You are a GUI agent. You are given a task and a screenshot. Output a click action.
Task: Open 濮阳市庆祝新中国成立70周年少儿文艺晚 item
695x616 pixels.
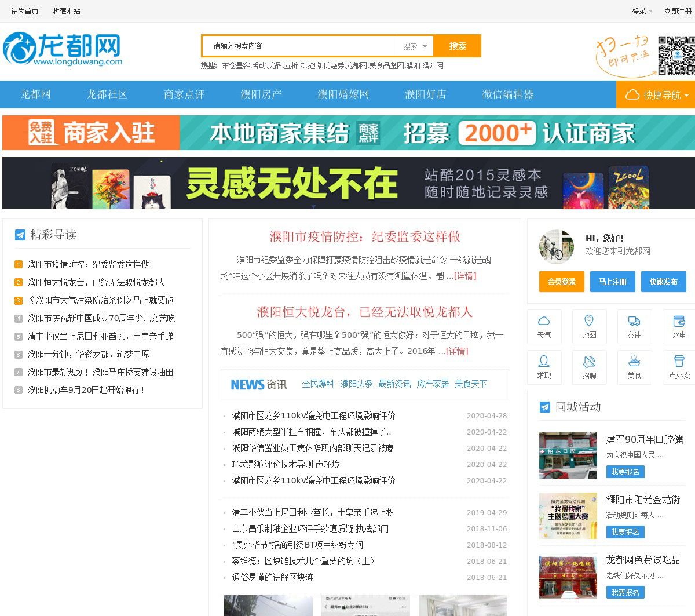click(101, 318)
